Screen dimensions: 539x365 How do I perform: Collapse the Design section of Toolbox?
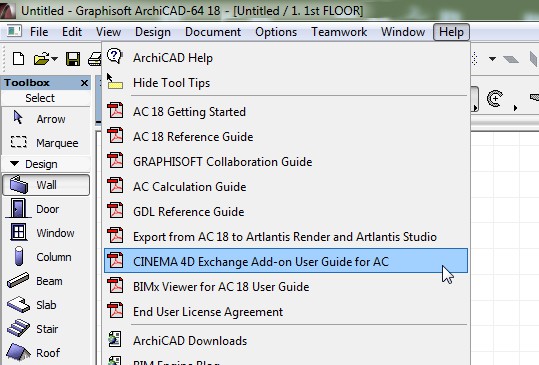(14, 164)
